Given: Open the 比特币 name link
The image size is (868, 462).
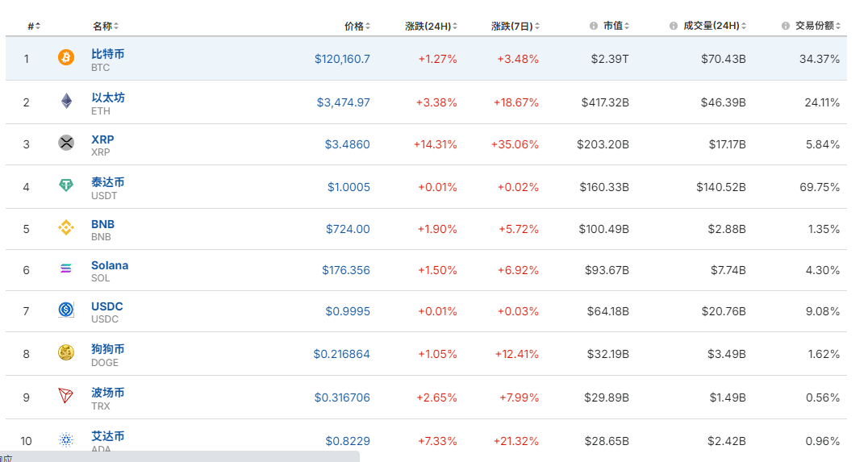Looking at the screenshot, I should click(107, 54).
